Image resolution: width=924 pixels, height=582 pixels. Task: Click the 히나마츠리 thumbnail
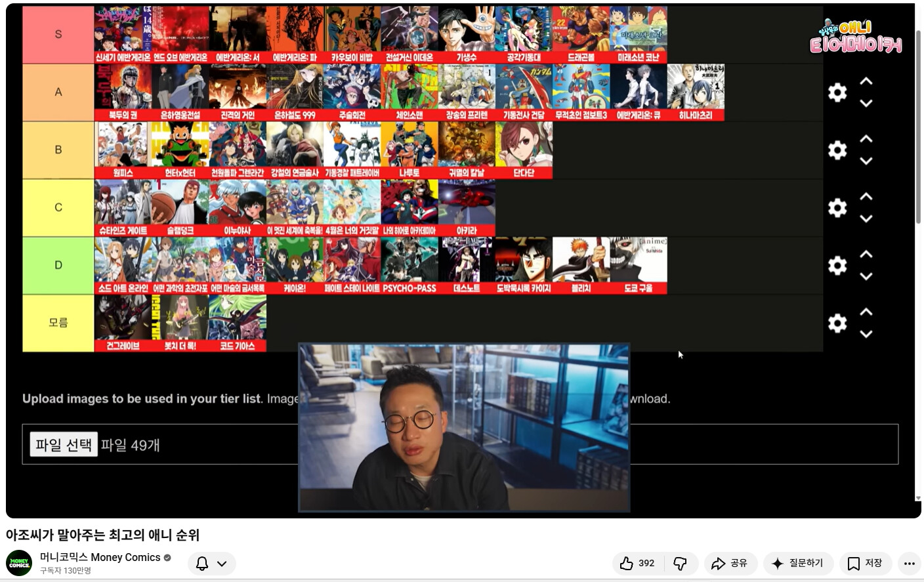(696, 93)
